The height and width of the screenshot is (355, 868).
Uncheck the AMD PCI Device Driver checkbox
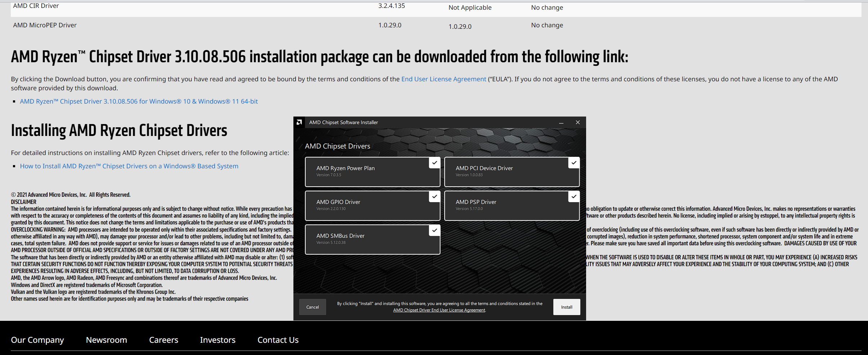574,163
